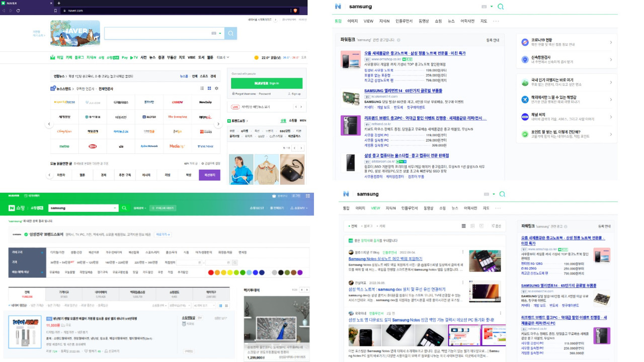
Task: Click green NAVER Sign in button
Action: click(x=267, y=83)
